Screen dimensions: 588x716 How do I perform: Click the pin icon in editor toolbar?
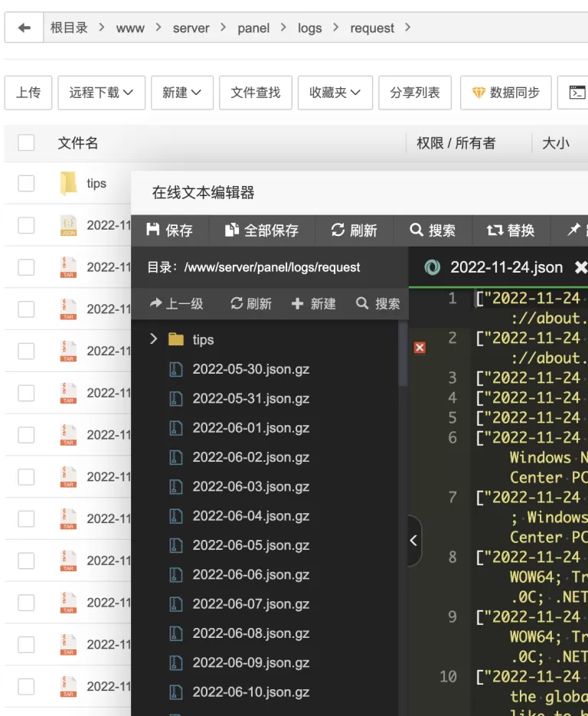tap(574, 230)
